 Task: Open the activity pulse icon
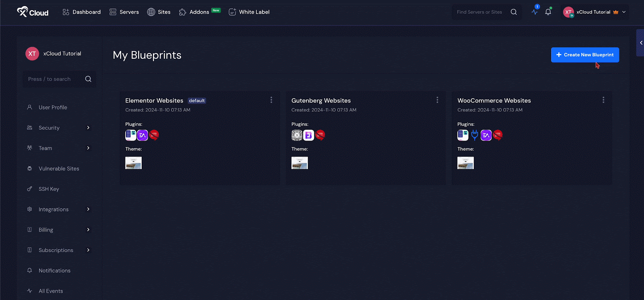pyautogui.click(x=535, y=12)
